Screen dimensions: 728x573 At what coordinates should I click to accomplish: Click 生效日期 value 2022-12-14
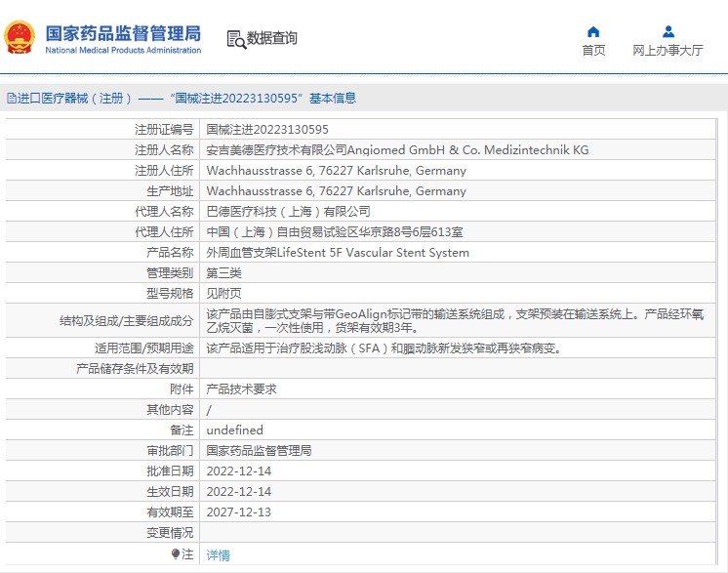239,491
